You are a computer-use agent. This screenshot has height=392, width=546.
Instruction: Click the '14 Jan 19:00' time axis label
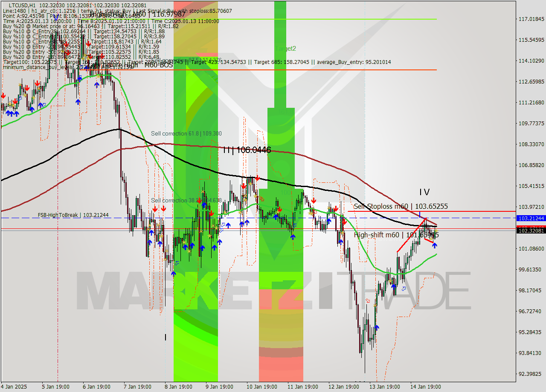coord(427,387)
